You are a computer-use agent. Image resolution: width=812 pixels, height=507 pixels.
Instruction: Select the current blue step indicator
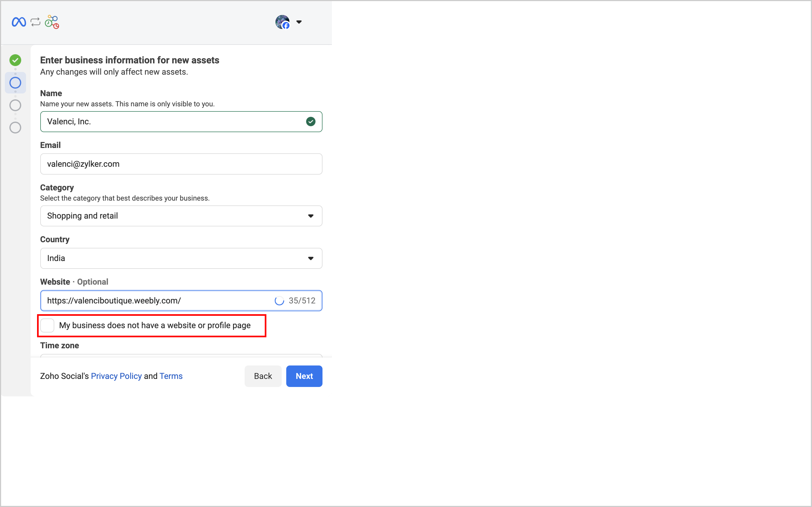tap(15, 83)
